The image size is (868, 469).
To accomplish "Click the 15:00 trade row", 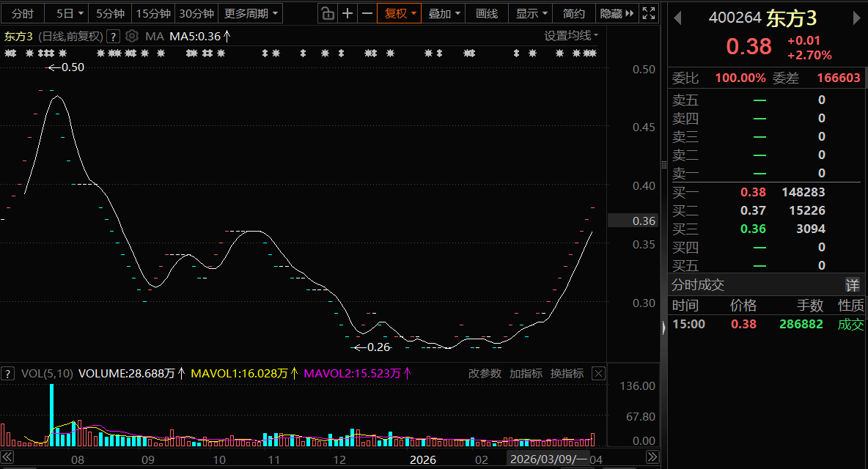I will coord(768,324).
